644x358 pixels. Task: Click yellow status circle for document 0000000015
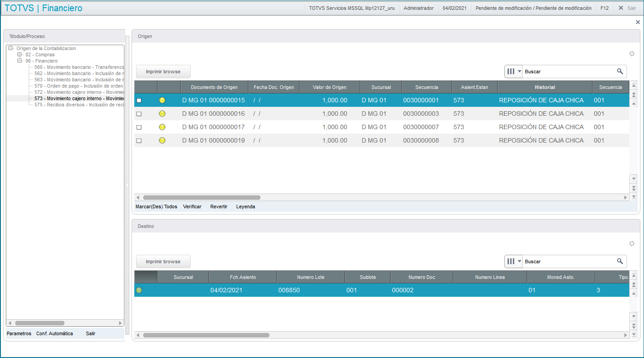click(162, 100)
